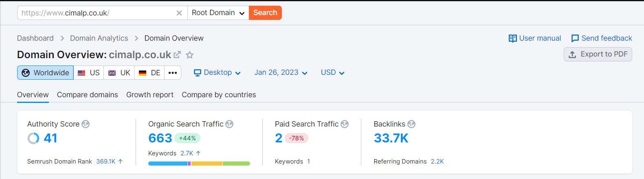Click Send feedback link
This screenshot has height=179, width=644.
(x=602, y=38)
